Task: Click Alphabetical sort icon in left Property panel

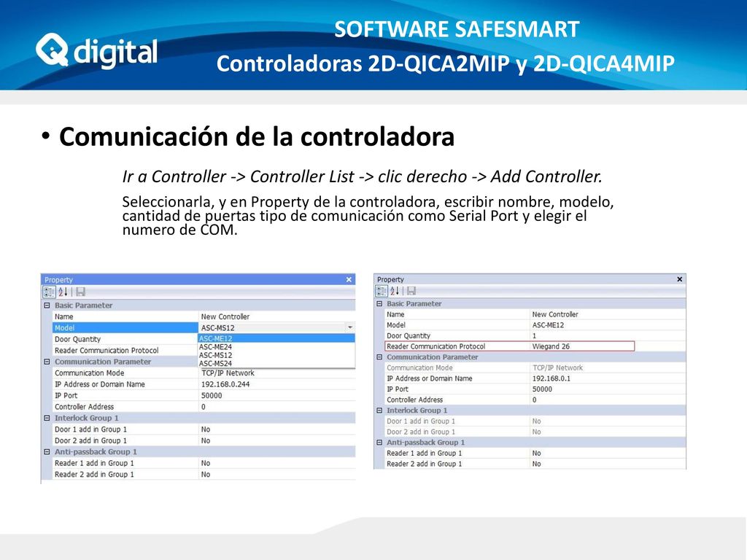Action: tap(63, 292)
